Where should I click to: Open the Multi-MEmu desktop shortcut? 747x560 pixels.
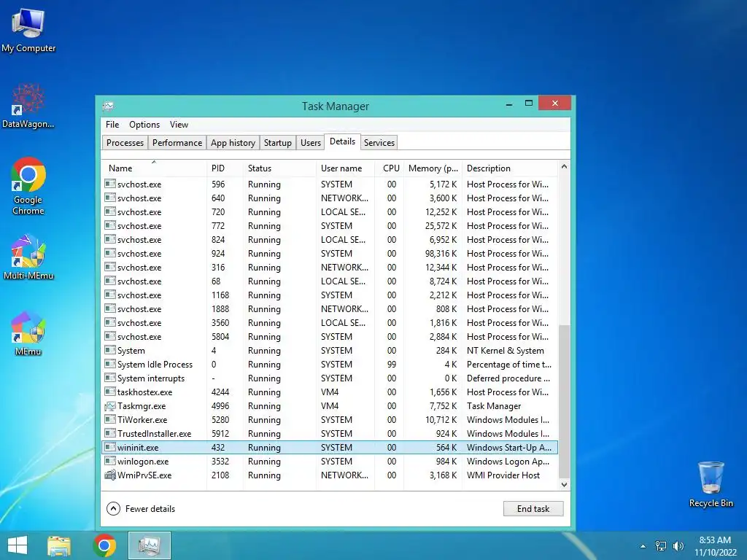coord(28,257)
